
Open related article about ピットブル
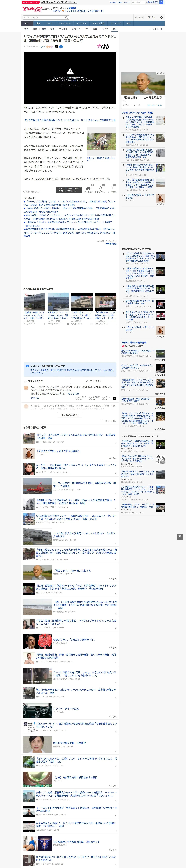69,203
